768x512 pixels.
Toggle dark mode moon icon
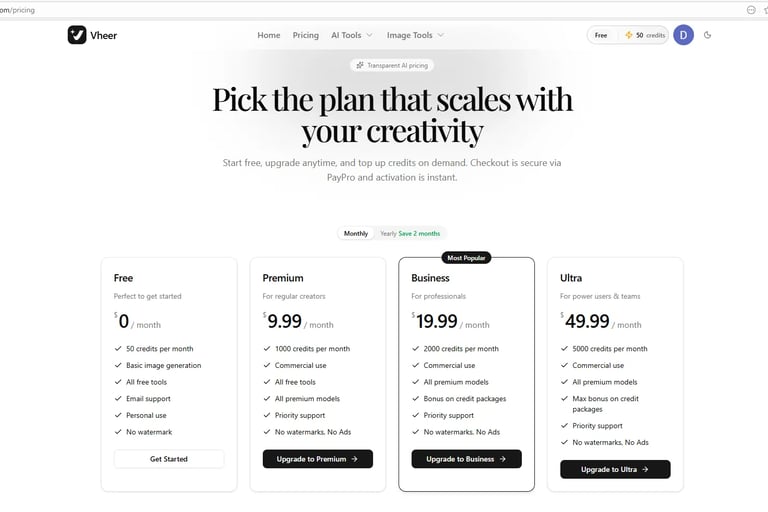(x=707, y=35)
